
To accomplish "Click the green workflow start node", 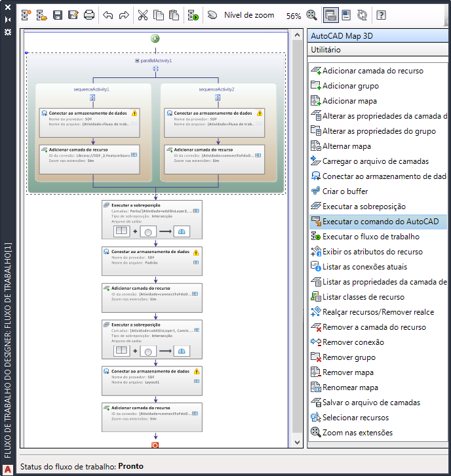I will [x=155, y=38].
